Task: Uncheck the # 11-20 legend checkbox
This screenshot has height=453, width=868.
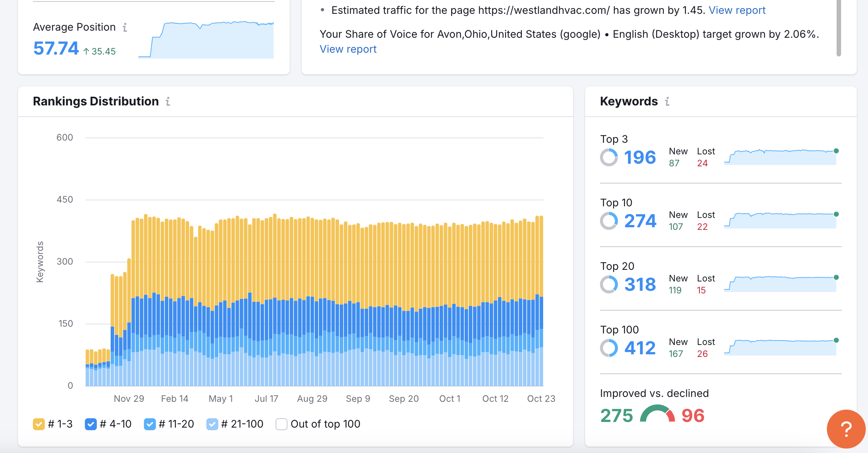Action: click(150, 424)
